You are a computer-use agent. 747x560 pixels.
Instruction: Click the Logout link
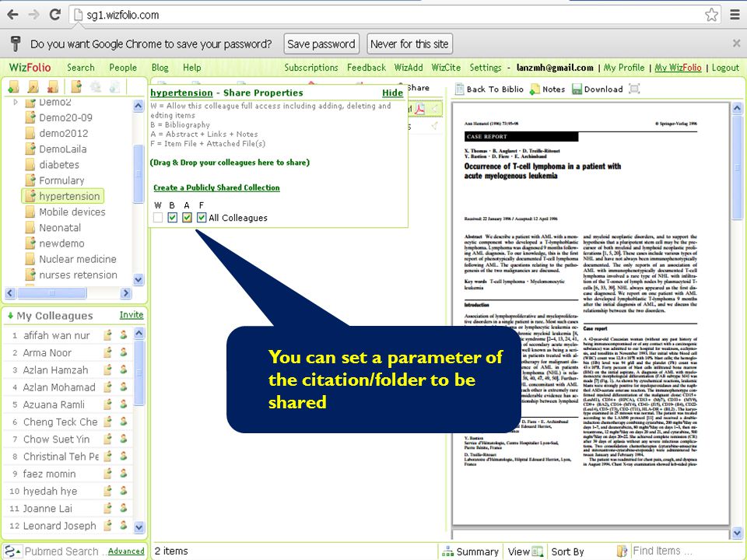click(x=725, y=68)
